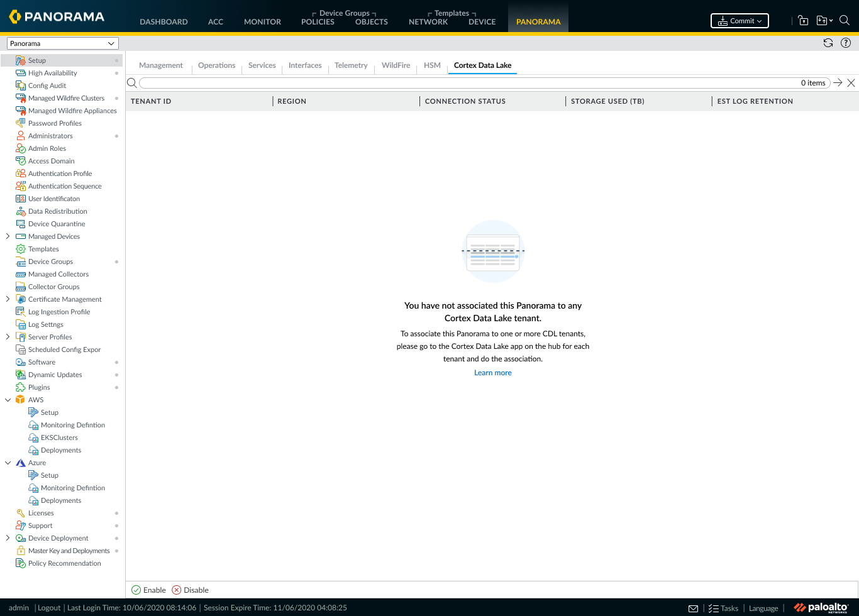Select Support in sidebar

[40, 525]
